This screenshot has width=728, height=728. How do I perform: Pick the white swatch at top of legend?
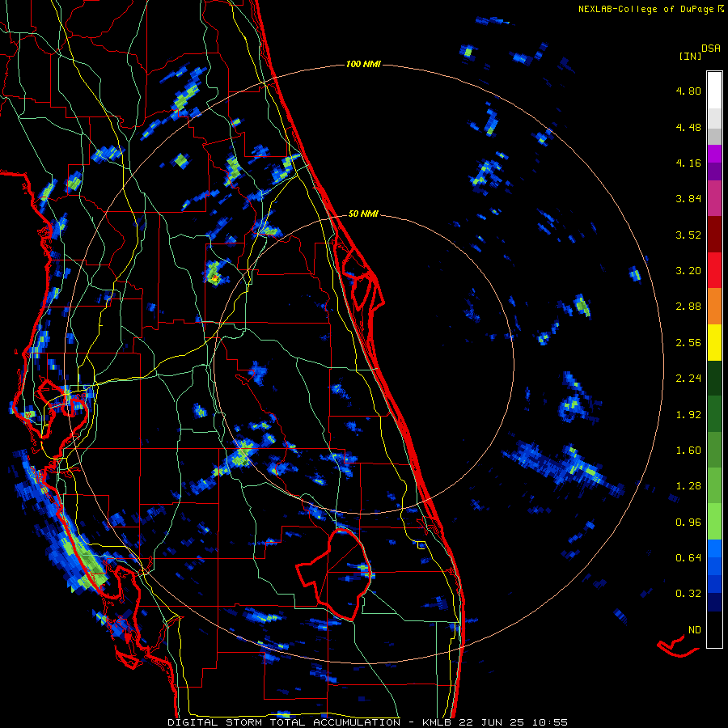[x=714, y=90]
